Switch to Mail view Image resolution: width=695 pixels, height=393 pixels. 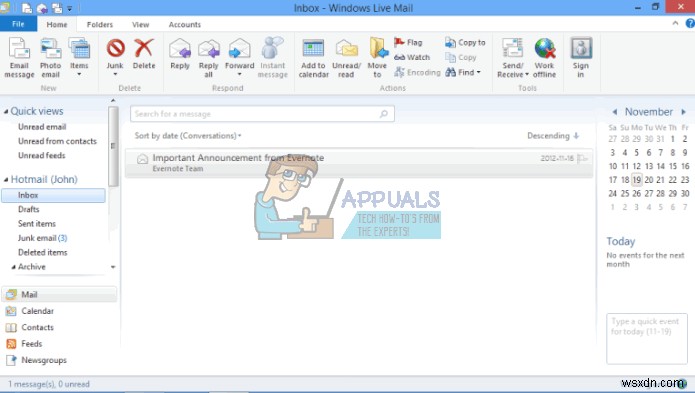[59, 295]
